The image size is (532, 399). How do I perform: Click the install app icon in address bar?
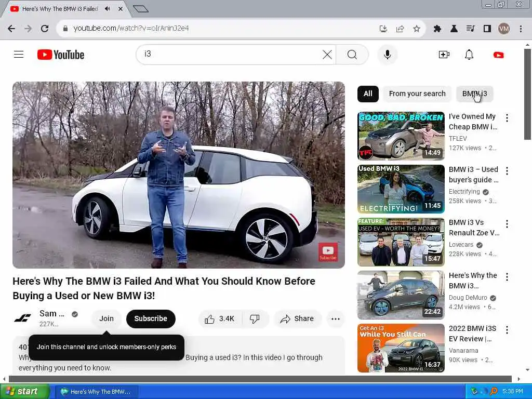click(383, 29)
